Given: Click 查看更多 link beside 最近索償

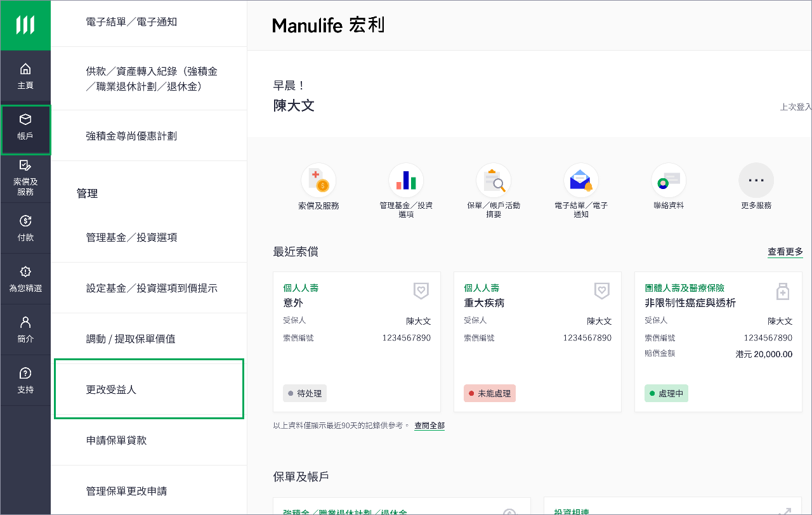Looking at the screenshot, I should [785, 252].
